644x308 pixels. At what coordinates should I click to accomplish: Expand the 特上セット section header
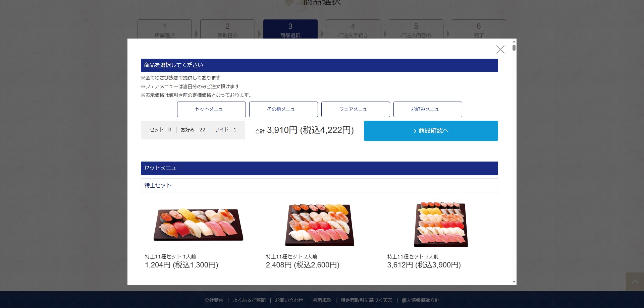click(x=319, y=186)
